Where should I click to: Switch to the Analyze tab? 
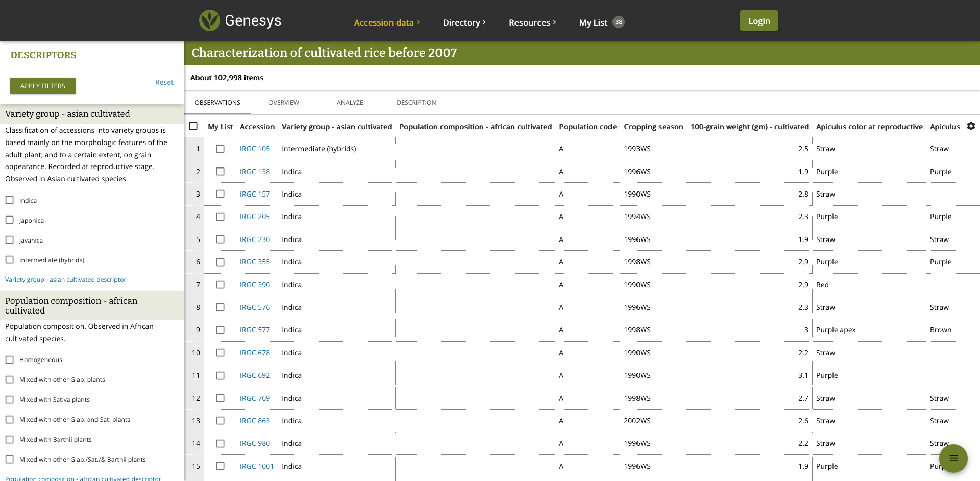350,103
